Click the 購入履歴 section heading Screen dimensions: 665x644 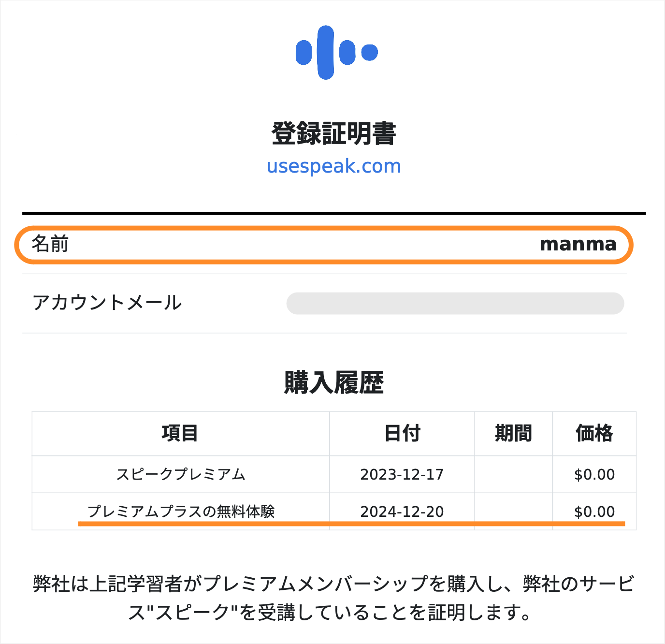click(x=333, y=383)
